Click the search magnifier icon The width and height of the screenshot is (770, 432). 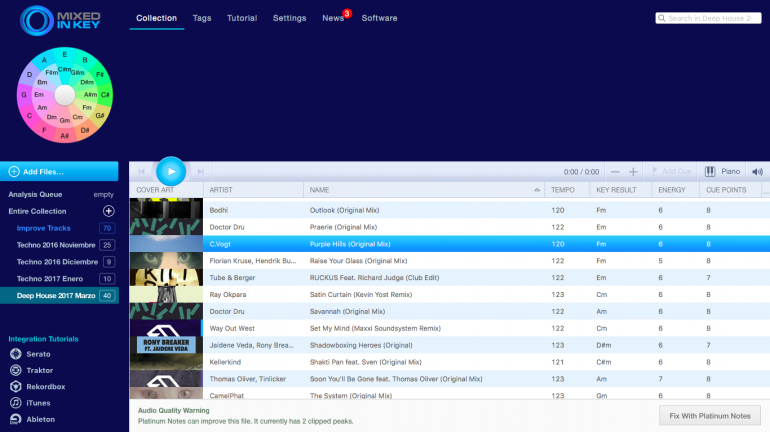pyautogui.click(x=661, y=18)
